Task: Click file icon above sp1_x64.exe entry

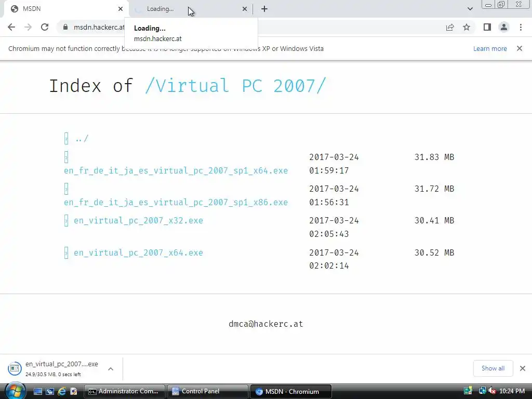Action: click(x=66, y=157)
